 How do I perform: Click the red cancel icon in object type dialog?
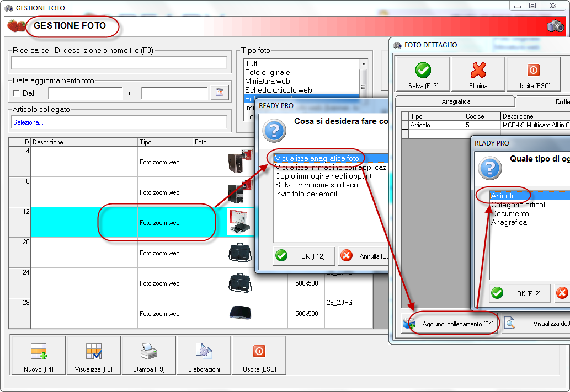(562, 293)
